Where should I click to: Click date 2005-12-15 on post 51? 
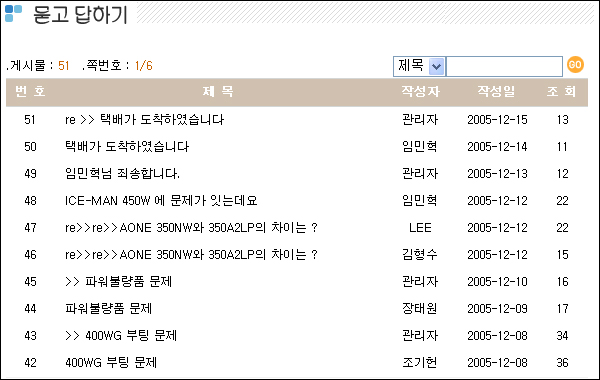point(497,120)
